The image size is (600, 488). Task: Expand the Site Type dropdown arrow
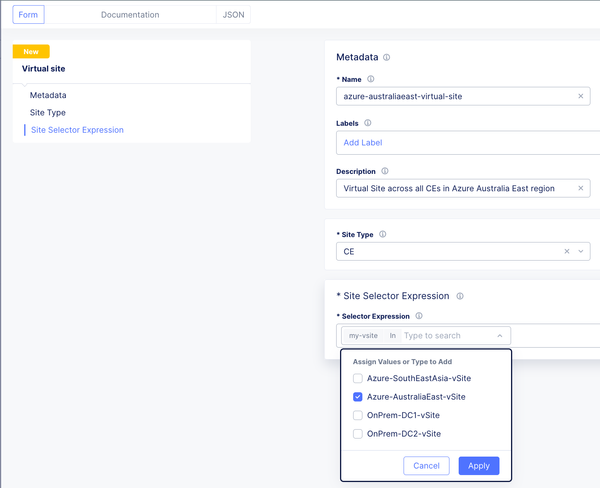[581, 252]
